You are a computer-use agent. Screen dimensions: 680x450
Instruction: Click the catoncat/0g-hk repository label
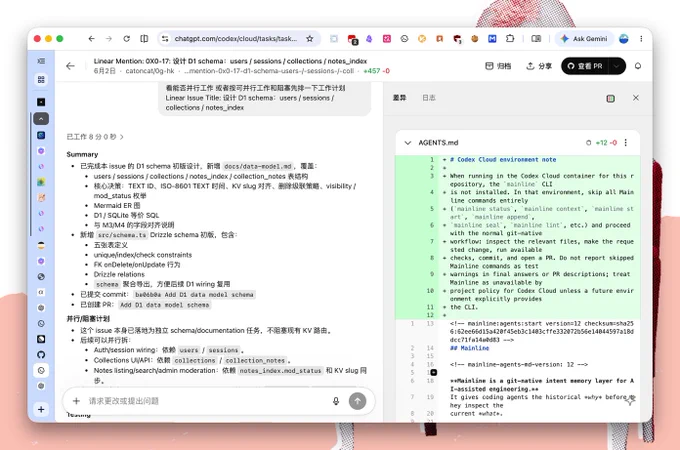(150, 71)
